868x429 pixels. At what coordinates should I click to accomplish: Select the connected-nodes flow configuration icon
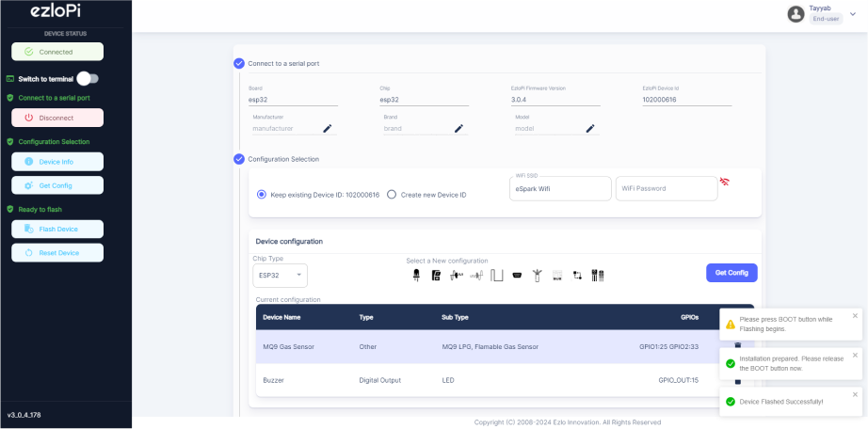(577, 275)
